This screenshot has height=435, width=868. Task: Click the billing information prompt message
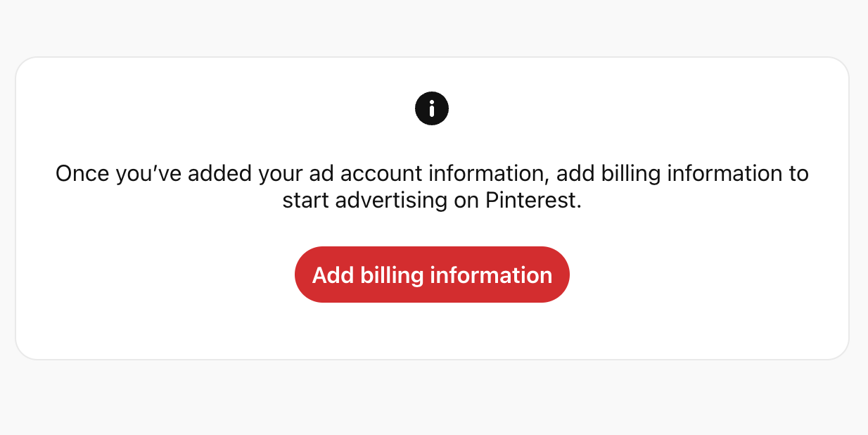tap(431, 187)
